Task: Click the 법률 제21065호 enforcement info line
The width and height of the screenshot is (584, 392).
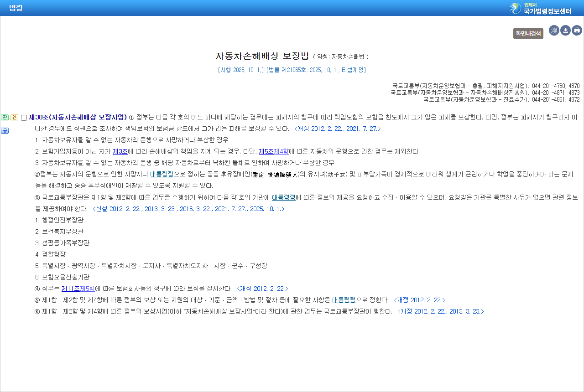Action: 292,70
